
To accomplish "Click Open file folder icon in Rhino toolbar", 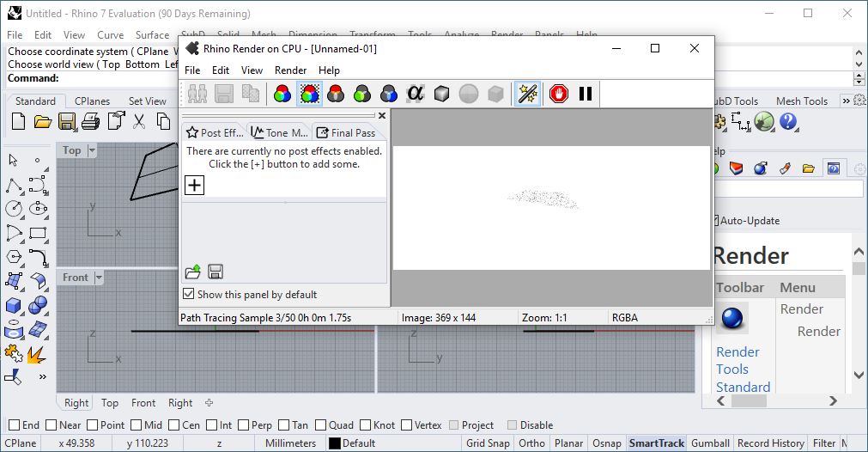I will 43,121.
